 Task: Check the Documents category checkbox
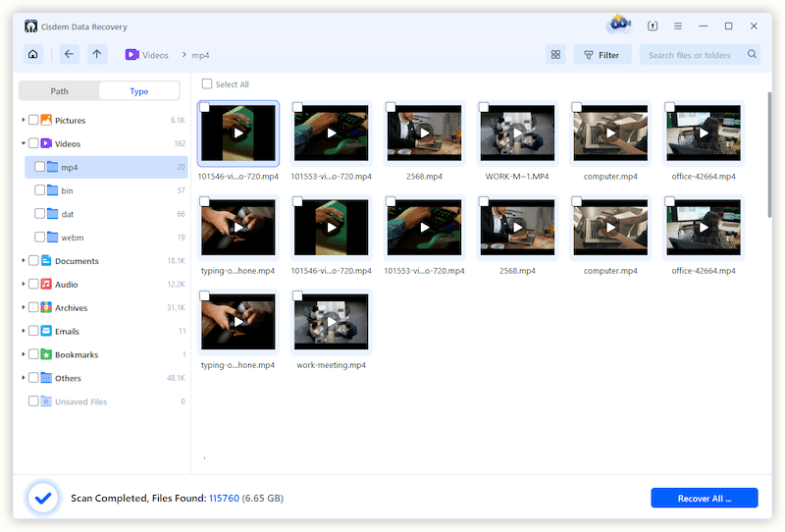coord(33,260)
